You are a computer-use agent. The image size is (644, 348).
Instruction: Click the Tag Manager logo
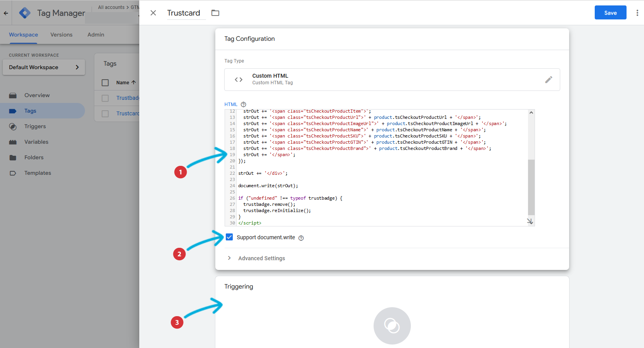pos(25,13)
